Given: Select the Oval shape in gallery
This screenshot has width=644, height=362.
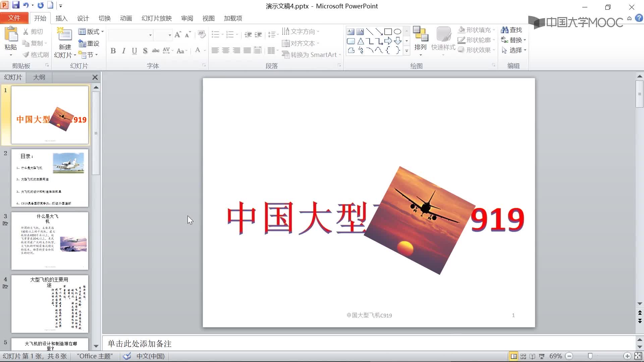Looking at the screenshot, I should click(397, 32).
